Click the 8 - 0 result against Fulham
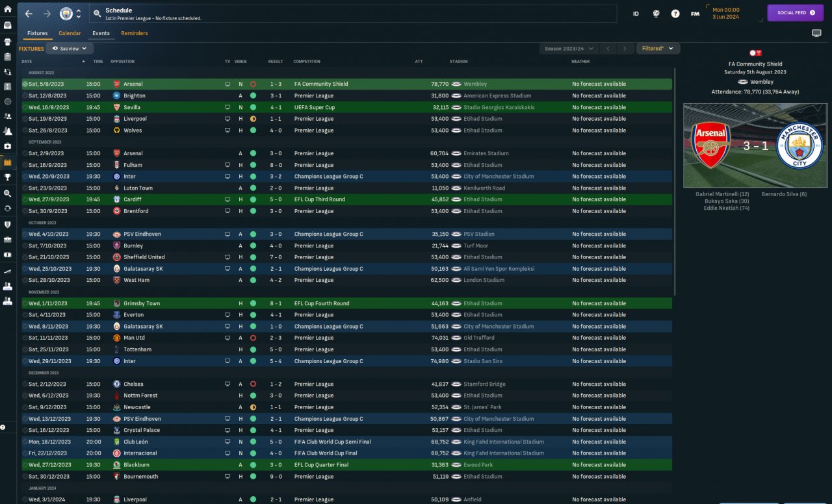 (276, 165)
